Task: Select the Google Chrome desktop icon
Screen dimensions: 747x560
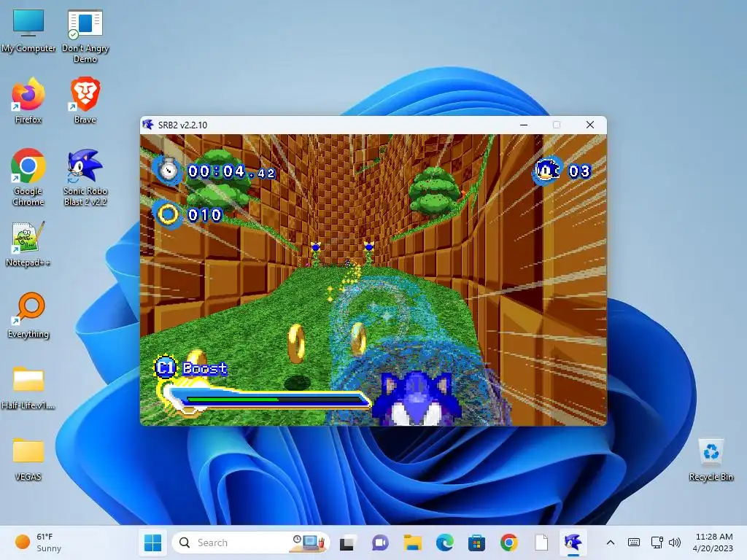Action: (x=28, y=178)
